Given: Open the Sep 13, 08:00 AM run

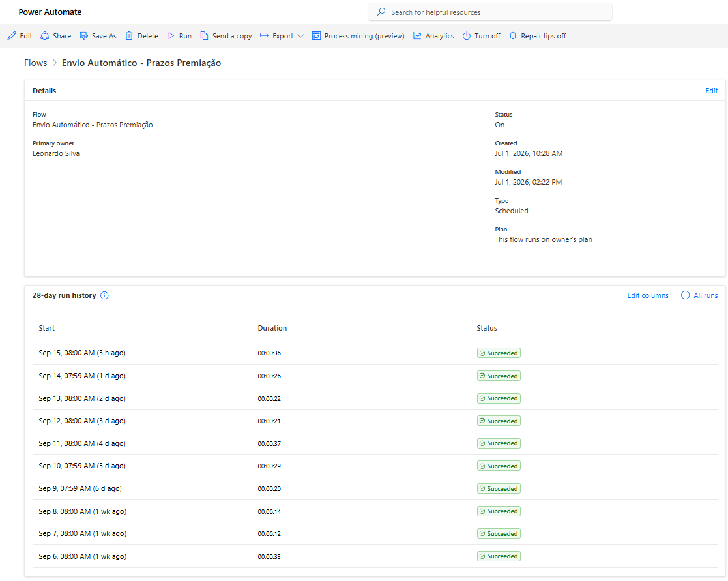Looking at the screenshot, I should click(x=82, y=398).
